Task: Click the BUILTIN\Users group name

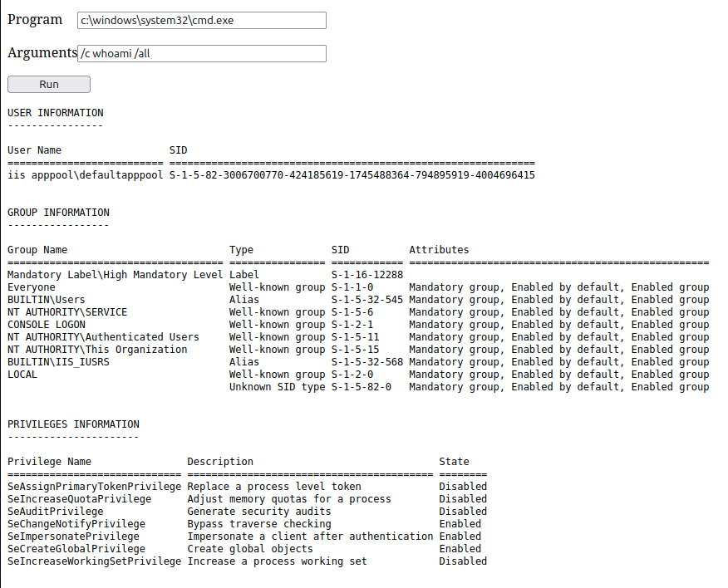Action: point(47,300)
